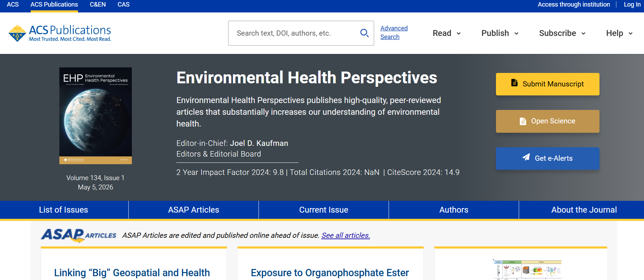Open the Linking Big Geospatial and Health article
Screen dimensions: 644x280
click(x=132, y=273)
